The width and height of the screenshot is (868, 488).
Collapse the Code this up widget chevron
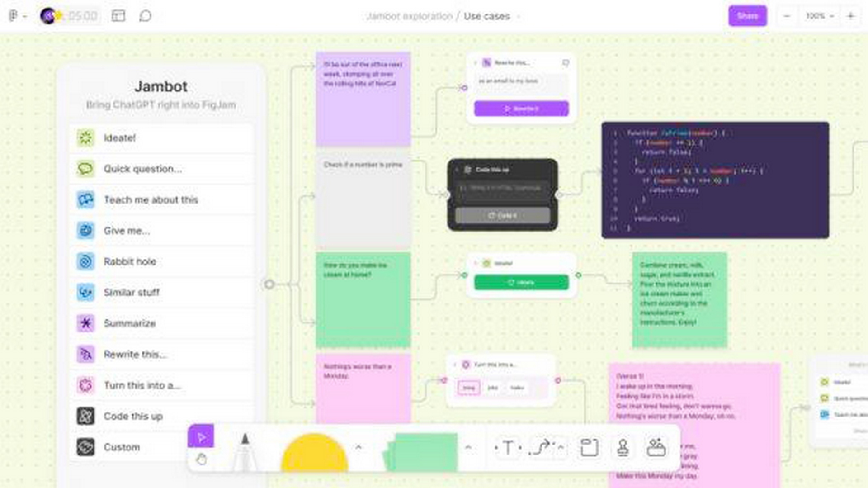[457, 170]
